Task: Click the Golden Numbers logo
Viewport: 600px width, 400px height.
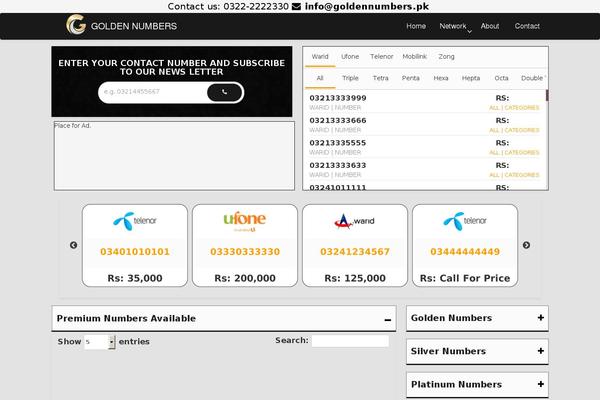Action: coord(121,25)
